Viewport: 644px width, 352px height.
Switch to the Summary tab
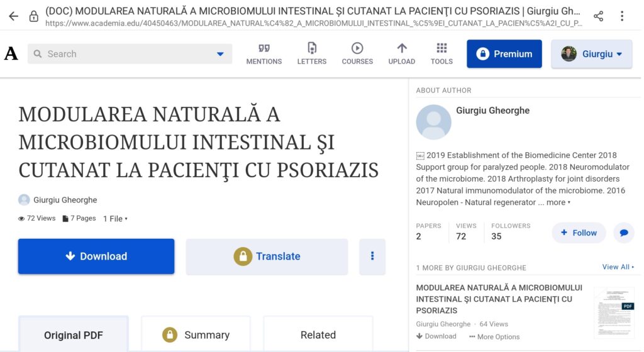tap(196, 334)
